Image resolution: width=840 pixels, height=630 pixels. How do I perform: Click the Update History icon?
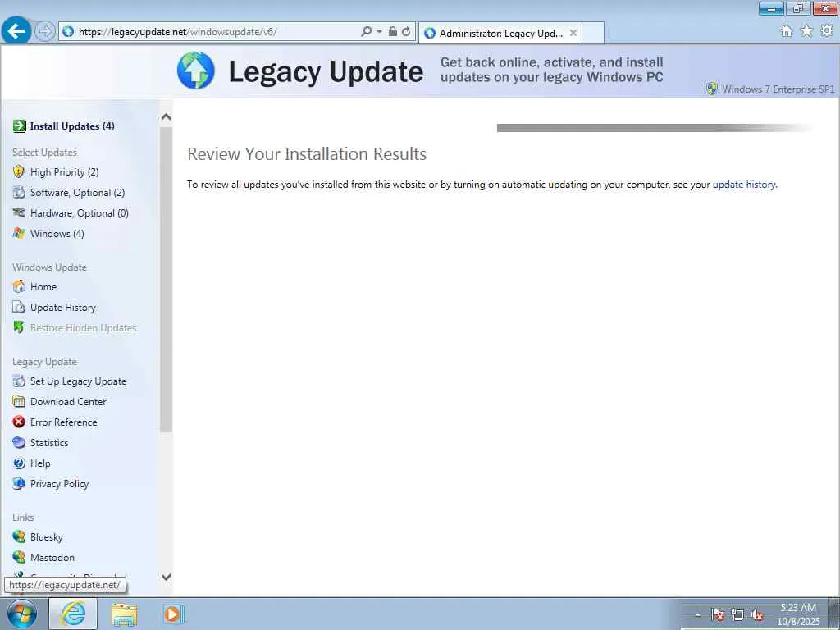19,307
